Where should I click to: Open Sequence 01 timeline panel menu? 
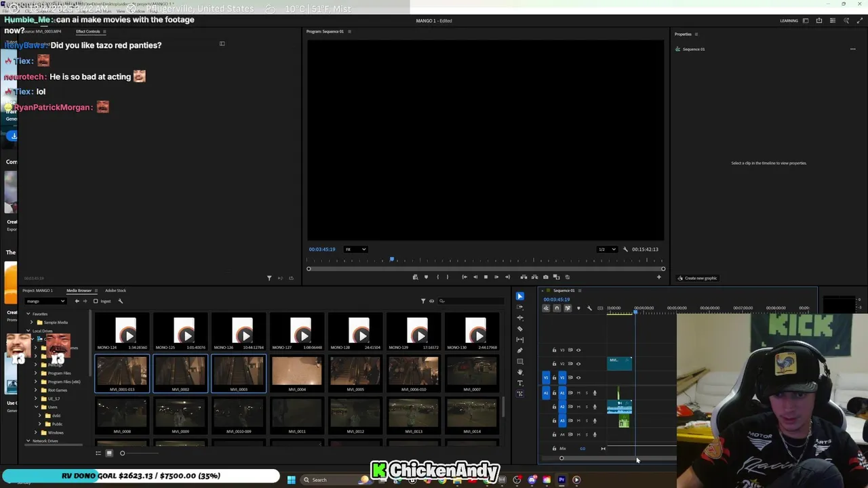(580, 291)
